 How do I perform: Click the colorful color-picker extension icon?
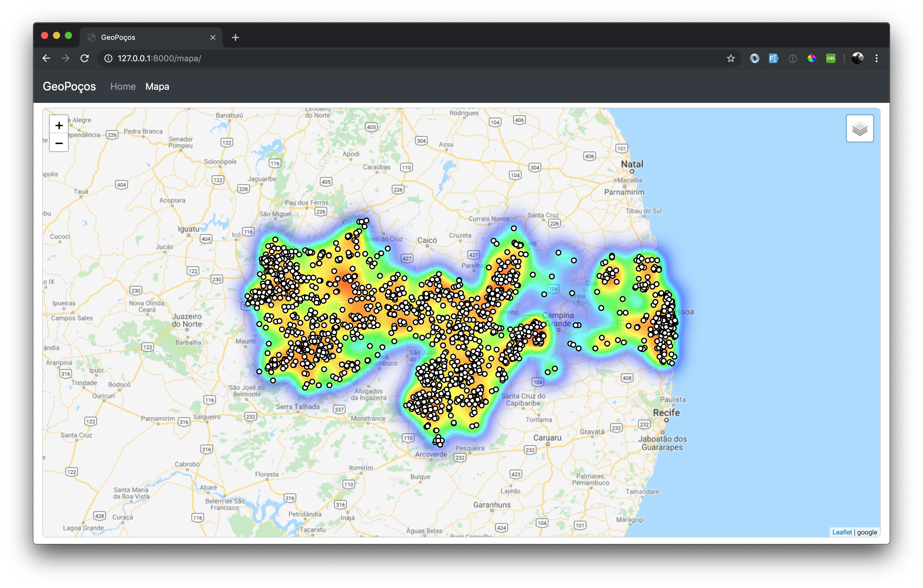[x=811, y=58]
